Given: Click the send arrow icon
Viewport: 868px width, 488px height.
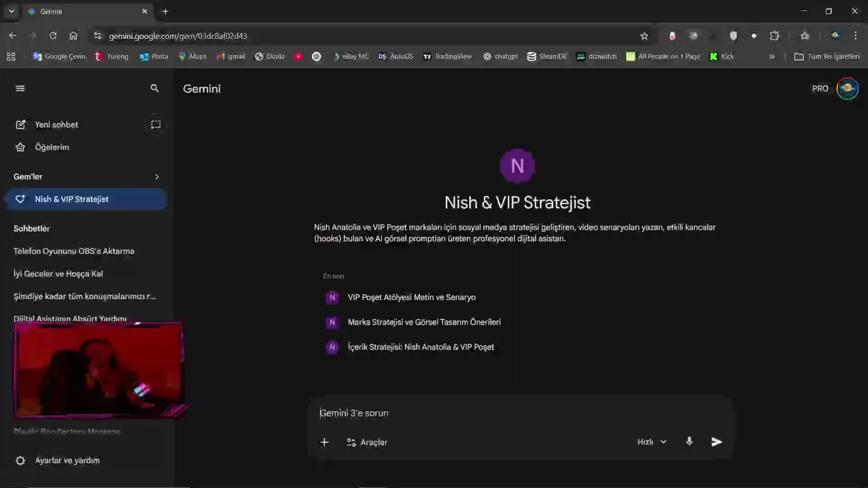Looking at the screenshot, I should click(717, 442).
